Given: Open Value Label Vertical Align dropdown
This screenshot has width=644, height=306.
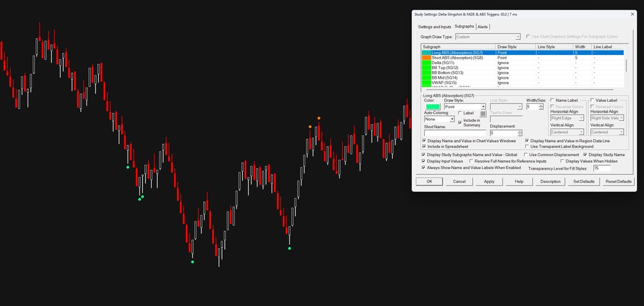Looking at the screenshot, I should click(607, 132).
